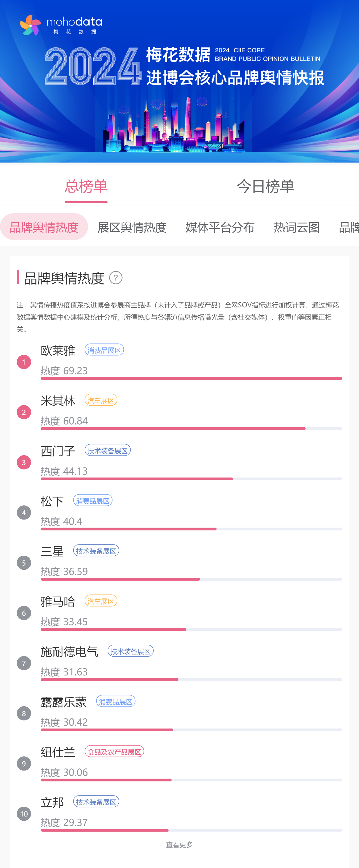The height and width of the screenshot is (868, 359).
Task: Click rank 2 badge for 米其林
Action: [x=24, y=412]
